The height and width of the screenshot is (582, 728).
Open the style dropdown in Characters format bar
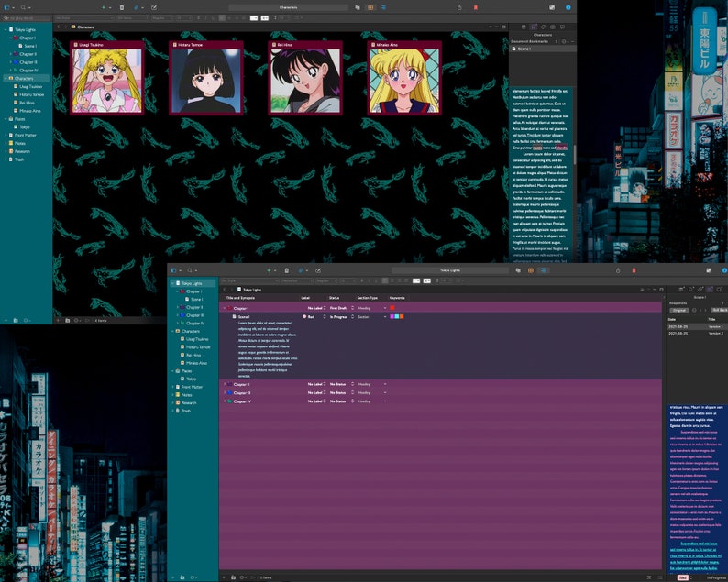(x=84, y=18)
